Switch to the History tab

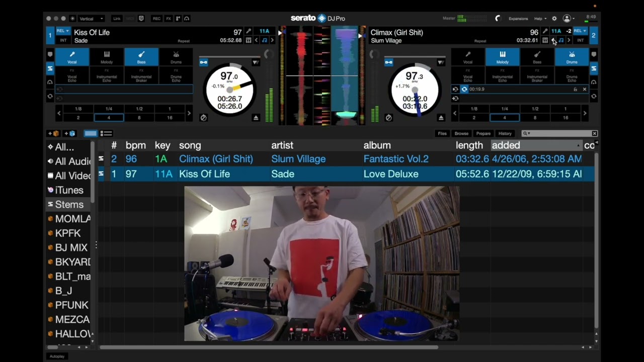(505, 134)
